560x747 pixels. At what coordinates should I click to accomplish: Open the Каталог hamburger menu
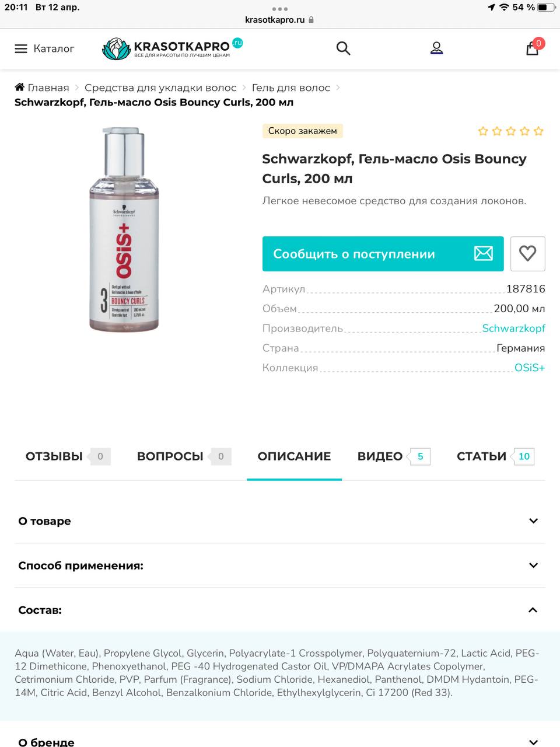tap(44, 48)
